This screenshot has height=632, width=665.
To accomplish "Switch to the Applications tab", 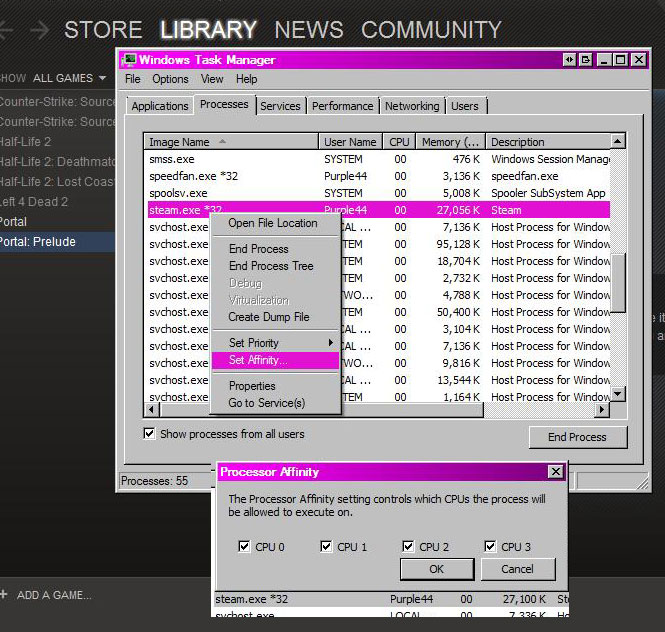I will (160, 106).
